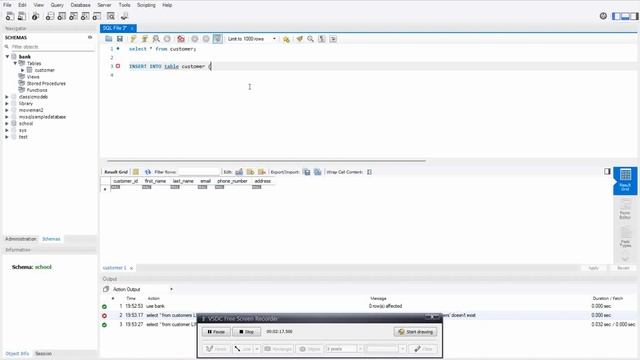This screenshot has width=640, height=360.
Task: Click the create new view icon
Action: 73,16
